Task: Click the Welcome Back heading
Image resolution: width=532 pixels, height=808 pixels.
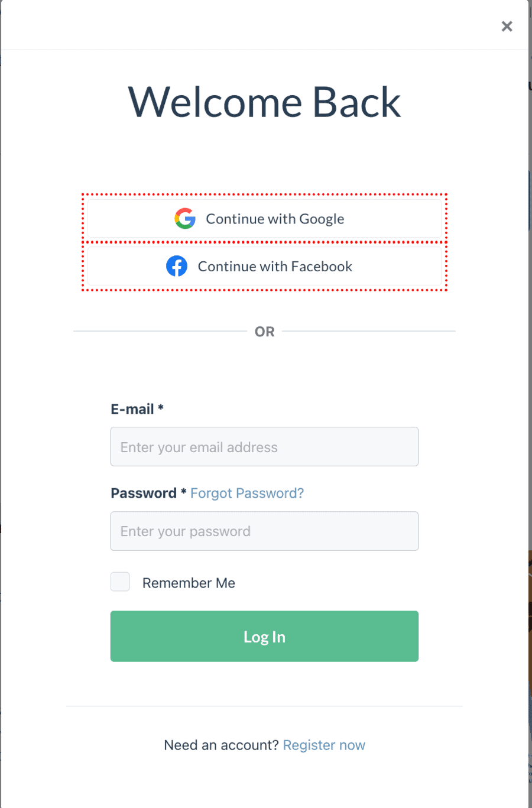Action: tap(264, 102)
